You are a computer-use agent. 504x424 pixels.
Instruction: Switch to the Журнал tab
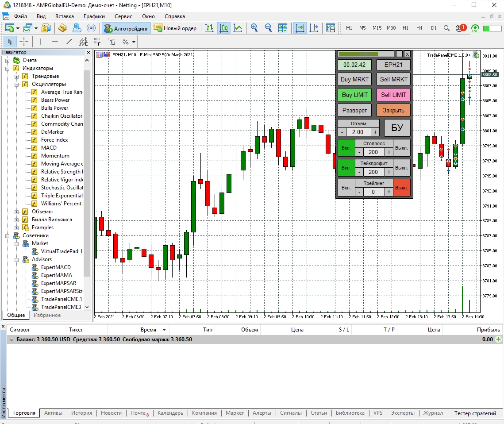(433, 413)
